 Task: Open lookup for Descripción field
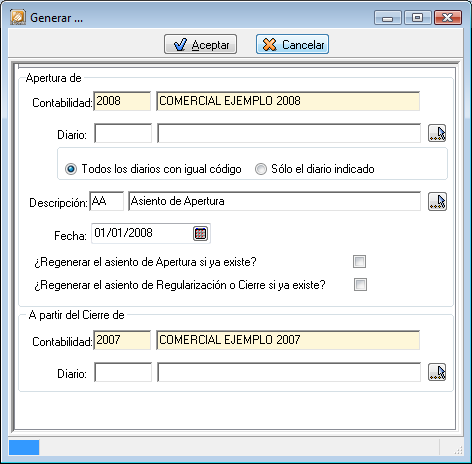coord(437,202)
